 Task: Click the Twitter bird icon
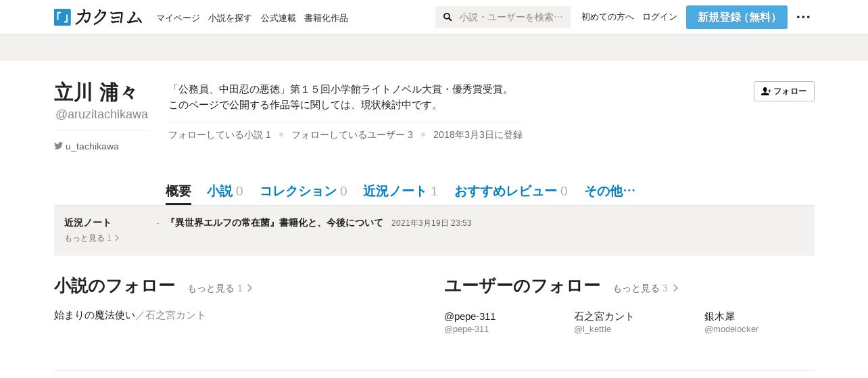point(59,145)
